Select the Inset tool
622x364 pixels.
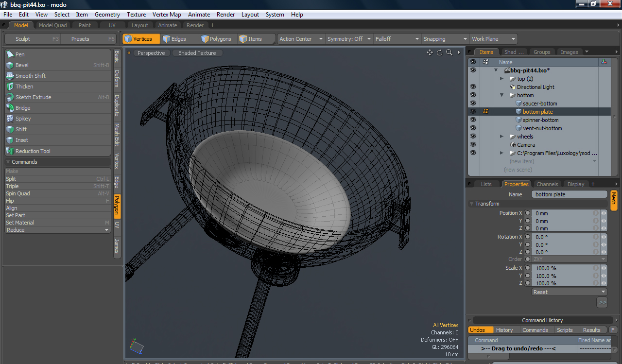58,140
